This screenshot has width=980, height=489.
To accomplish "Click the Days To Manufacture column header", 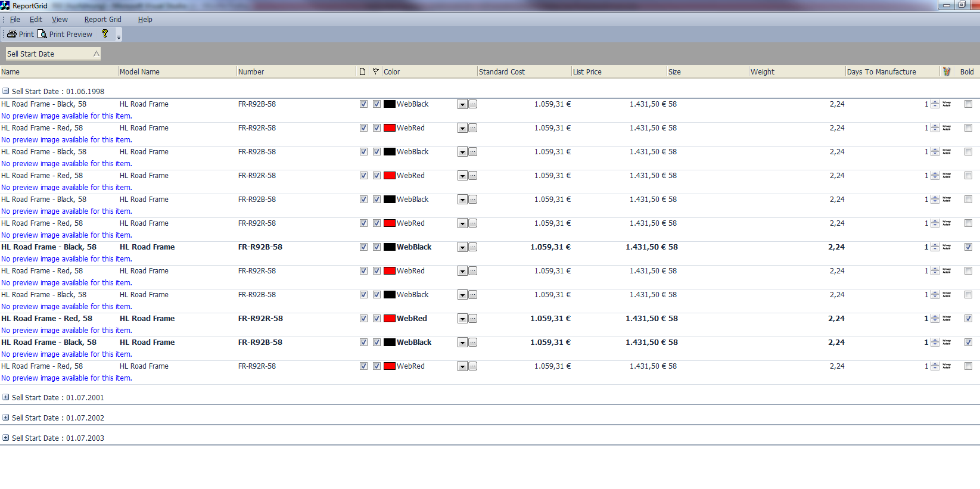I will [893, 71].
